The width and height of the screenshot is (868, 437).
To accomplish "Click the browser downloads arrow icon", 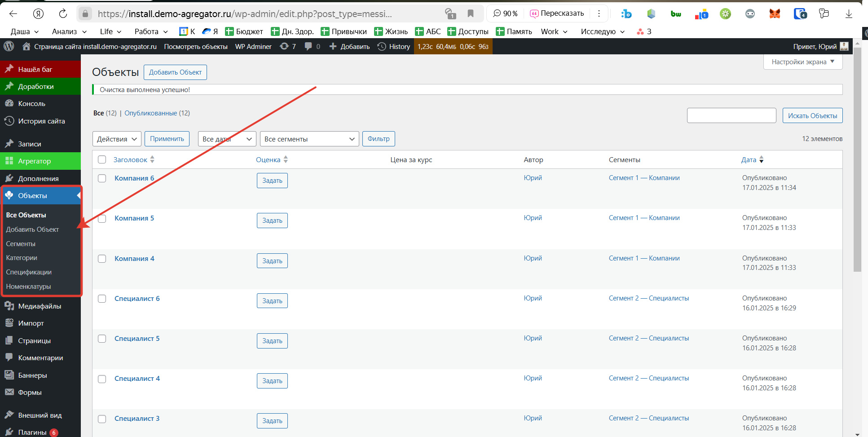I will [848, 13].
